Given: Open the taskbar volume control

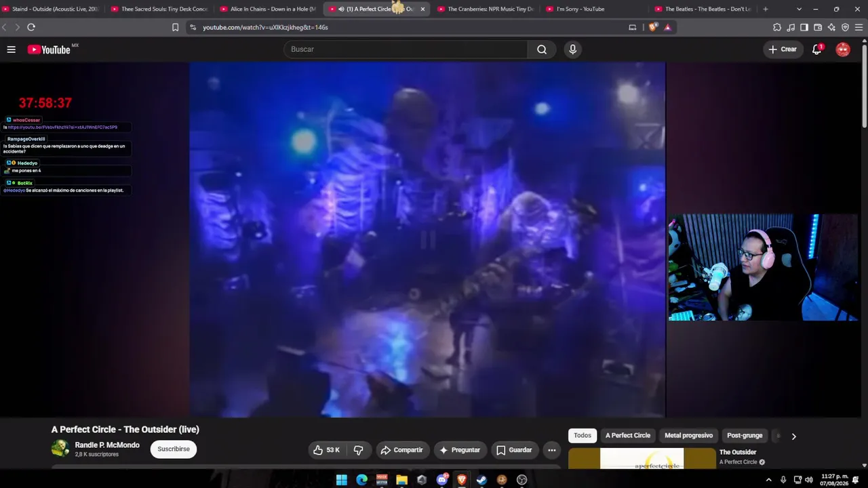Looking at the screenshot, I should coord(810,480).
